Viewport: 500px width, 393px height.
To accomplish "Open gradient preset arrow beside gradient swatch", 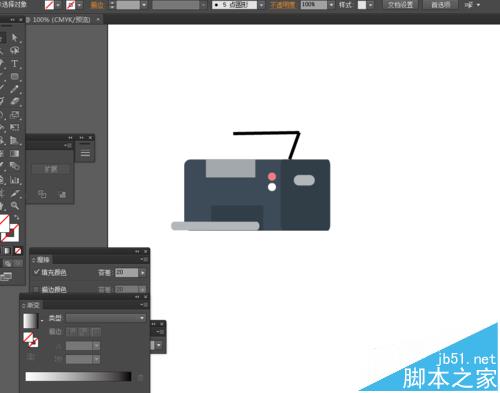I will pyautogui.click(x=42, y=321).
